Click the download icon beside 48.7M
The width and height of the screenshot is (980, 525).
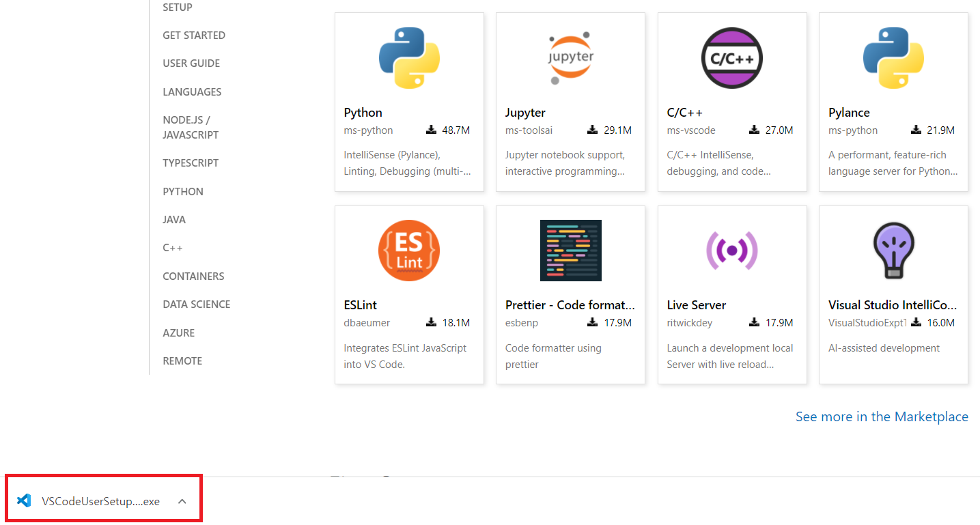click(x=432, y=130)
